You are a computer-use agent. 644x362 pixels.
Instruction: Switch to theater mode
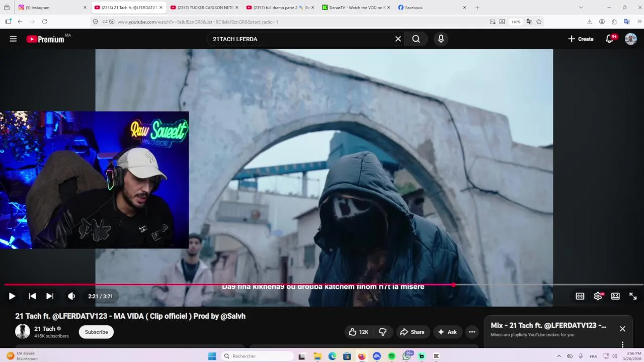pyautogui.click(x=615, y=296)
